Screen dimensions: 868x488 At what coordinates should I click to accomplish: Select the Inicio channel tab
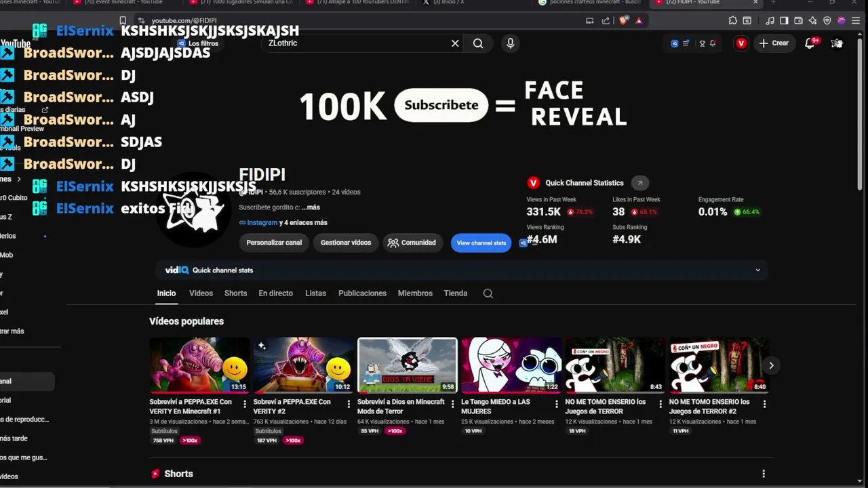pos(166,293)
